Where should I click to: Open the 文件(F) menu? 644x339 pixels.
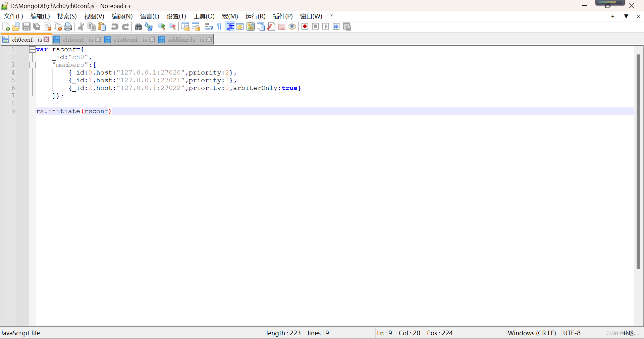(x=13, y=16)
